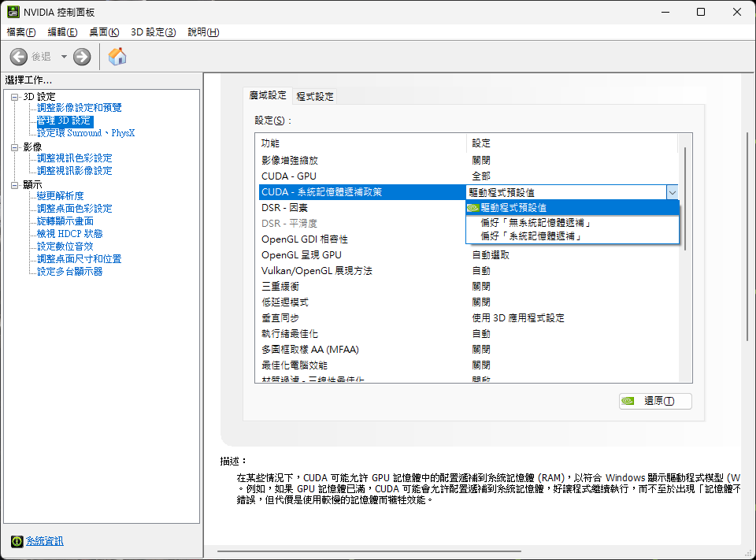Select the 三重緩衝 setting row
This screenshot has width=756, height=560.
469,287
